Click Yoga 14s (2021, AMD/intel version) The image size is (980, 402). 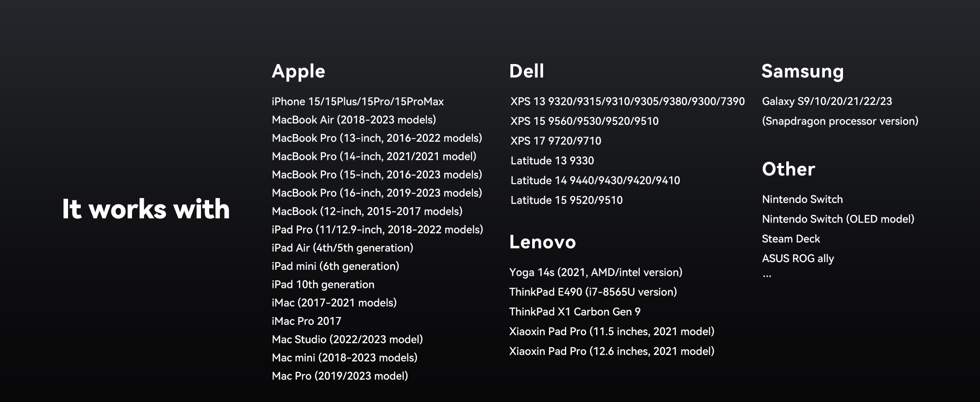(595, 272)
